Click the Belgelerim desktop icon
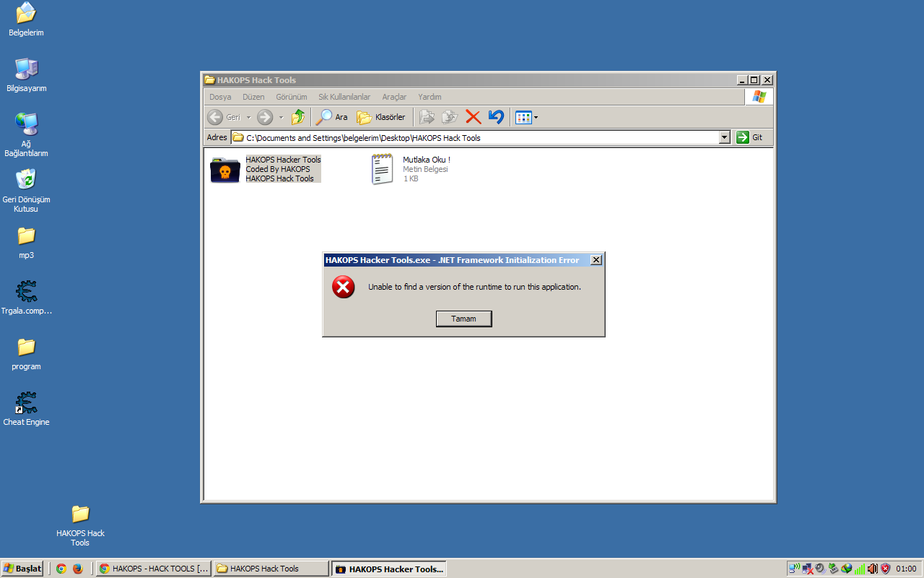The width and height of the screenshot is (924, 578). pyautogui.click(x=26, y=20)
